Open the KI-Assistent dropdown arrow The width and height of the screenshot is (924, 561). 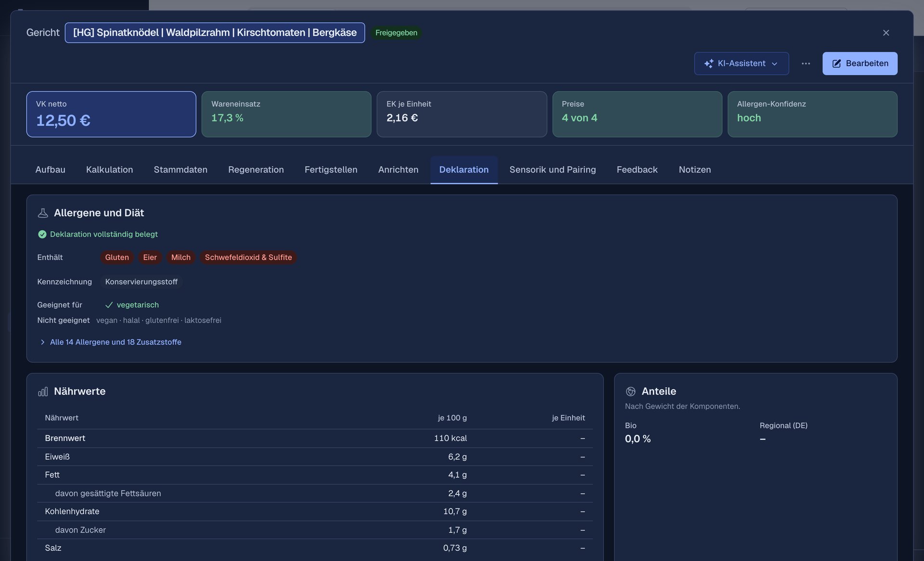coord(774,64)
